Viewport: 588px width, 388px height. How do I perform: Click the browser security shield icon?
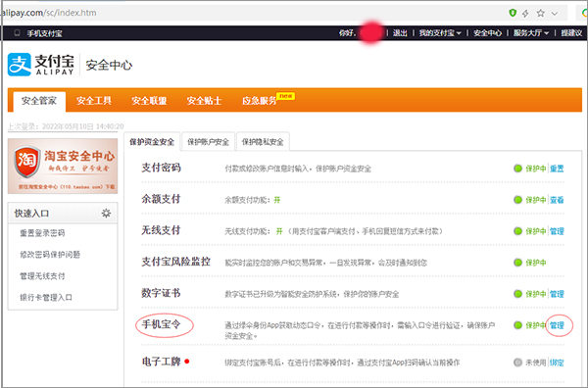click(x=513, y=13)
